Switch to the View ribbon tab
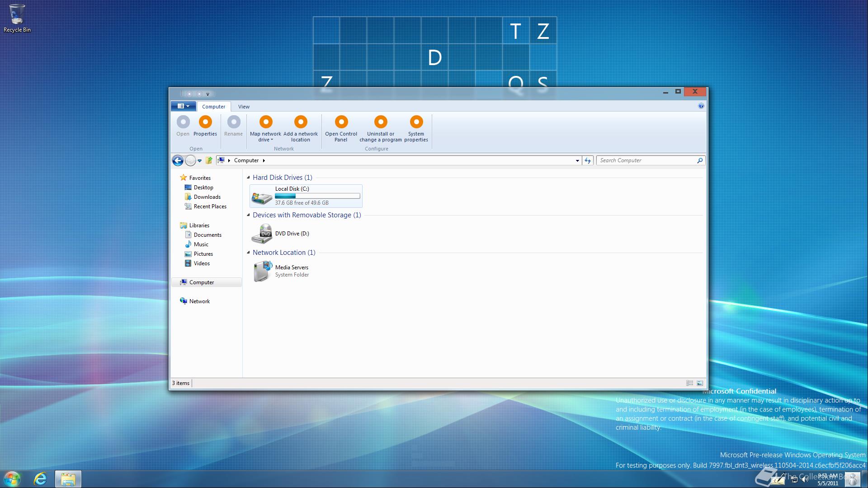Viewport: 868px width, 488px height. coord(244,107)
